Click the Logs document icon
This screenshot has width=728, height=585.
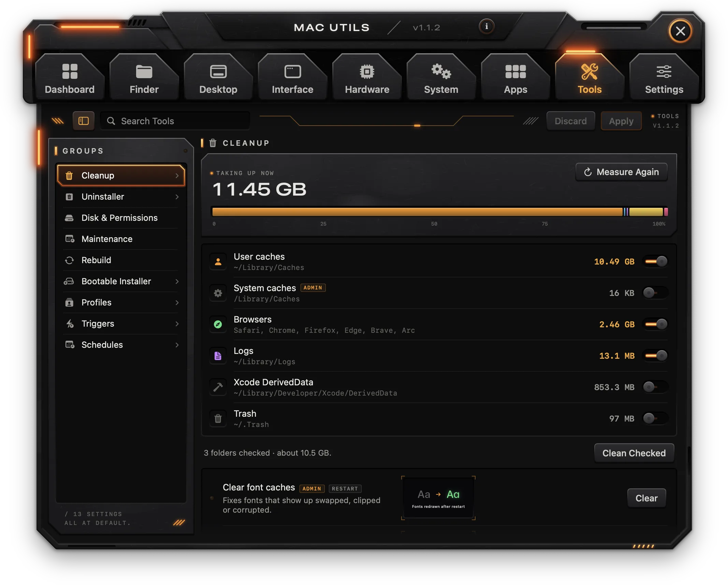(218, 356)
